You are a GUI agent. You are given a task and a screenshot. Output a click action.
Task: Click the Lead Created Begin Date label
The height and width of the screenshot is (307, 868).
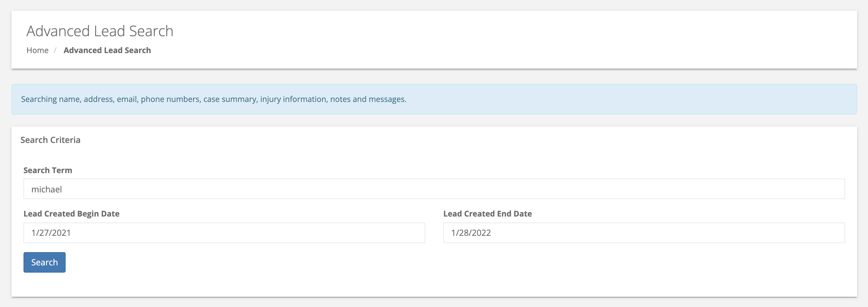coord(71,214)
